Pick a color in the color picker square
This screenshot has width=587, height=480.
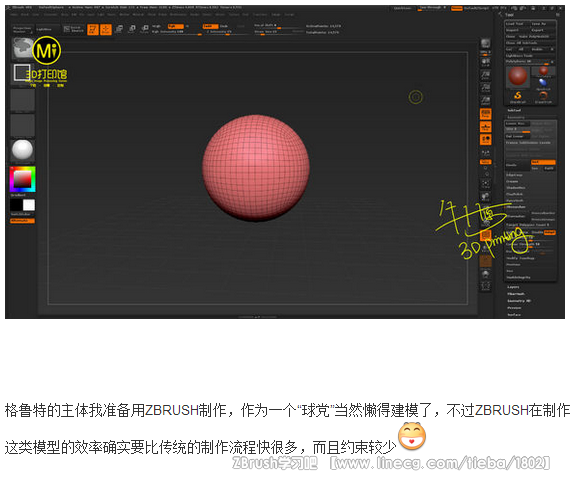(23, 179)
